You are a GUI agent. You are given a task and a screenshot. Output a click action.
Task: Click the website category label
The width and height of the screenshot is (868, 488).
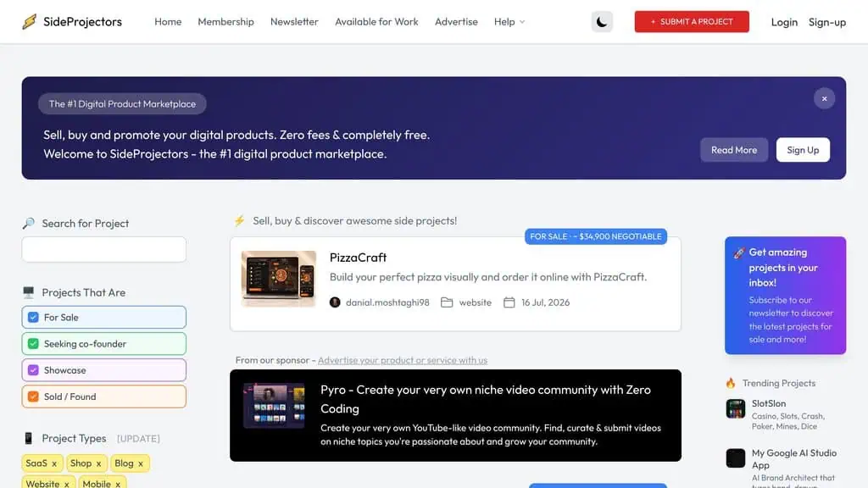tap(475, 302)
